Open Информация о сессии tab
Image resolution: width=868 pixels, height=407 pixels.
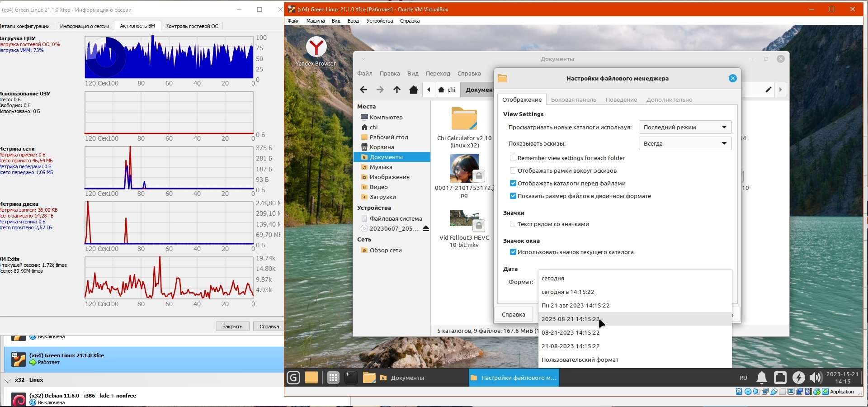(x=85, y=26)
